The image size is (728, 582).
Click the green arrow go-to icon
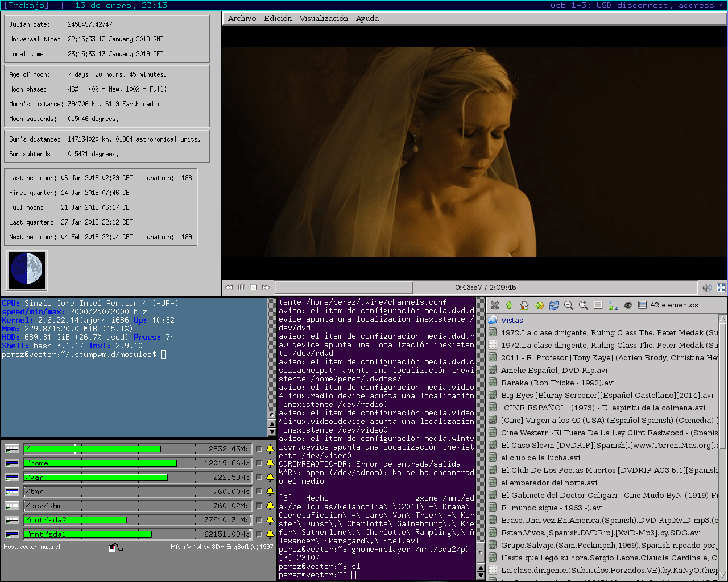point(539,305)
